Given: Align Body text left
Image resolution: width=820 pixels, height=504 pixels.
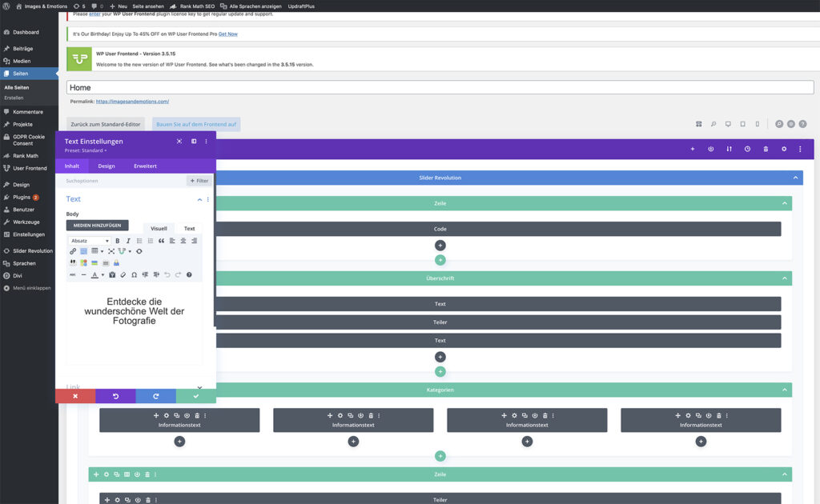Looking at the screenshot, I should pyautogui.click(x=172, y=241).
